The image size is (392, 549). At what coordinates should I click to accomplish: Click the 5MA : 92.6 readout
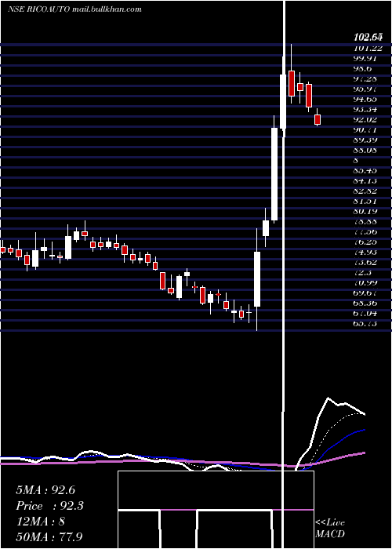click(45, 490)
